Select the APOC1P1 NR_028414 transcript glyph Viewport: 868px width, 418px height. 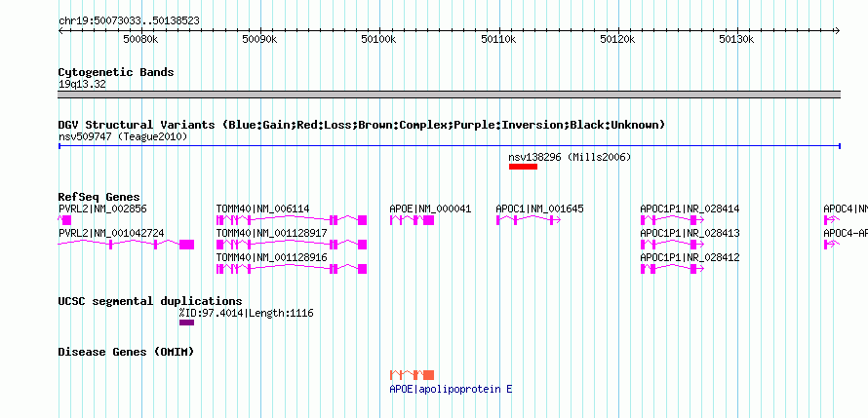tap(672, 220)
